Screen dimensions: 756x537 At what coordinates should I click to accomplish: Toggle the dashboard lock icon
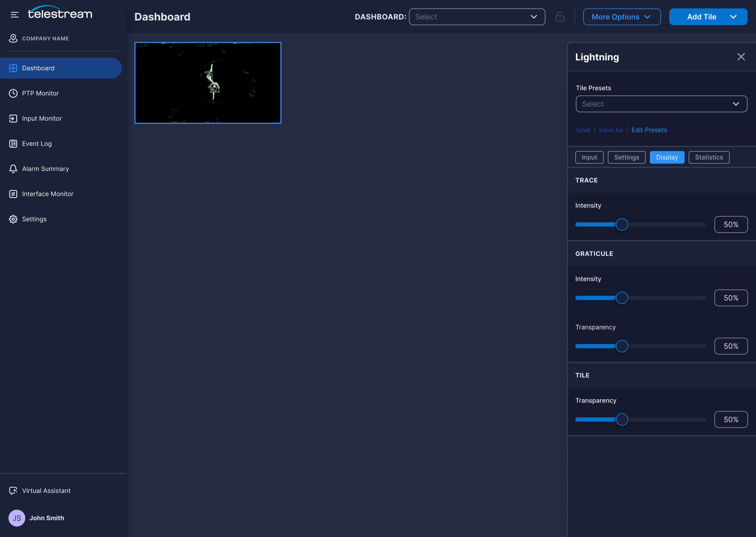point(560,17)
